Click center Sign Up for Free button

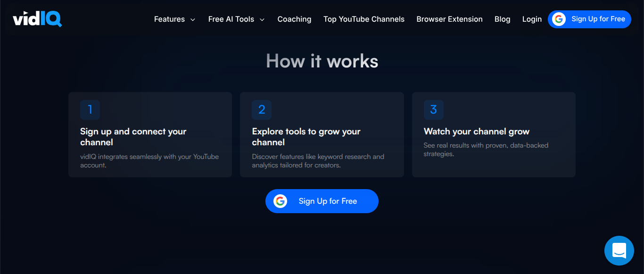(x=322, y=201)
